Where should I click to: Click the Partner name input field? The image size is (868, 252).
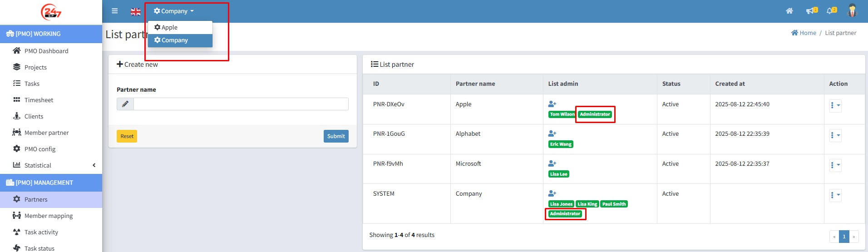click(241, 104)
